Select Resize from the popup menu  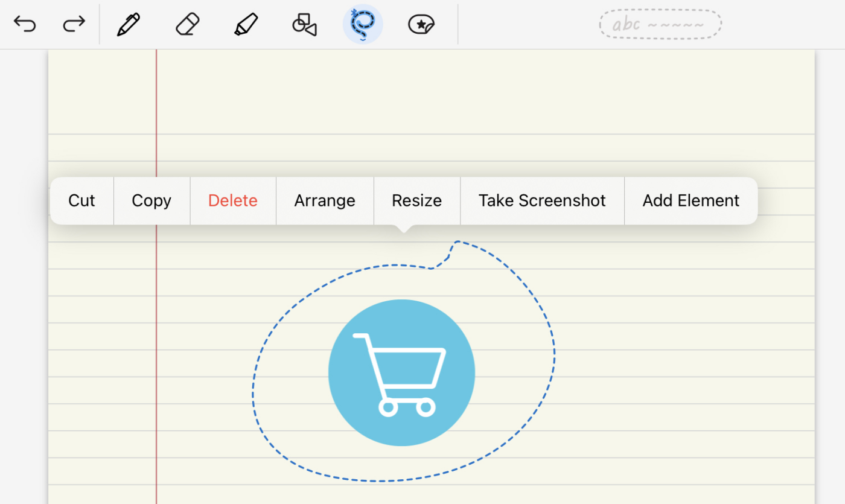[416, 200]
